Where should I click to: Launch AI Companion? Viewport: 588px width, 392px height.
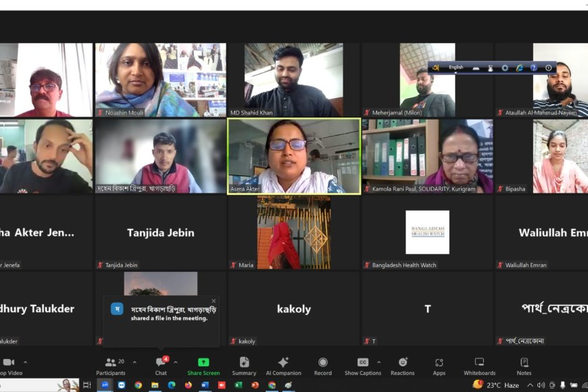tap(283, 366)
